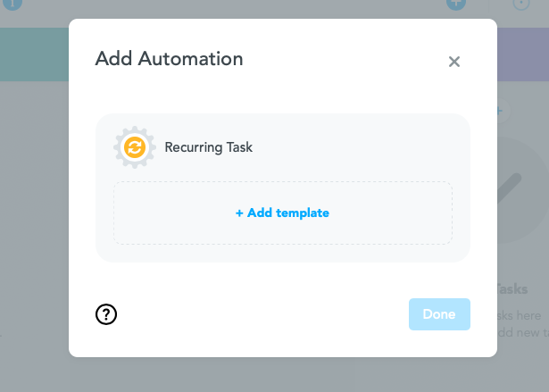Open help via the question mark icon
The height and width of the screenshot is (392, 549).
(106, 314)
